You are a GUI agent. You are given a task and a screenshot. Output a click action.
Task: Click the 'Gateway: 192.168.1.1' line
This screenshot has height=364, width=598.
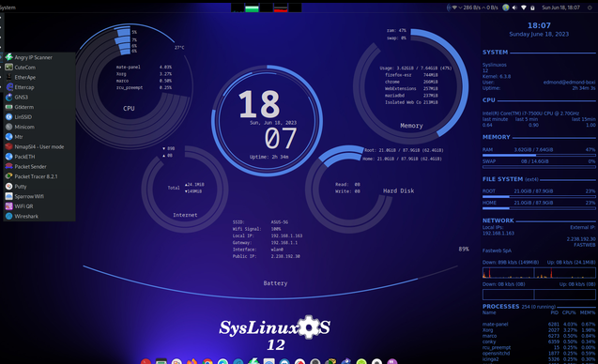point(265,242)
